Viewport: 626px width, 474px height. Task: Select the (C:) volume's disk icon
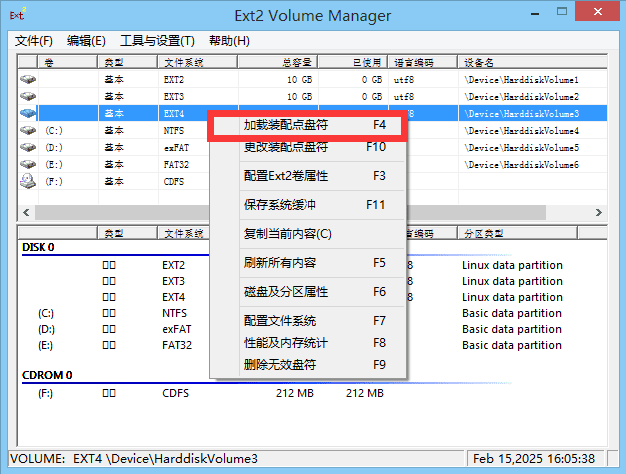[x=28, y=130]
